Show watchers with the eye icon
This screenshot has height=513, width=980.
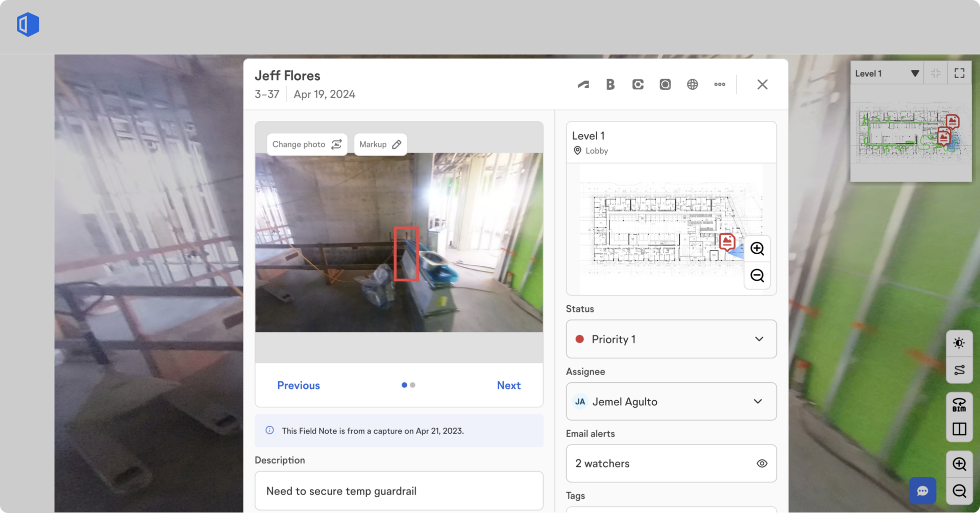click(762, 463)
